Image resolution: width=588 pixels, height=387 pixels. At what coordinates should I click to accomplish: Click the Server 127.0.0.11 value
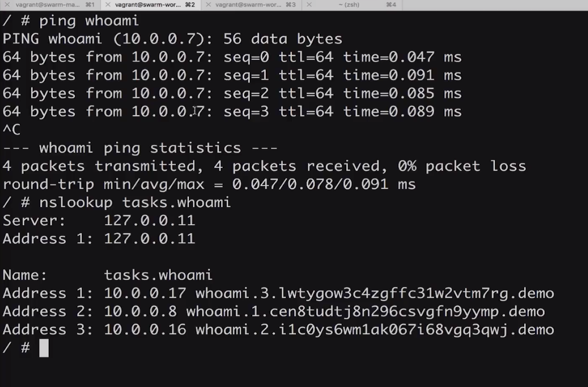(149, 220)
